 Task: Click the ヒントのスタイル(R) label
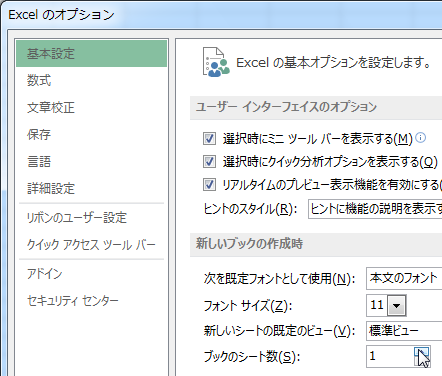point(250,209)
